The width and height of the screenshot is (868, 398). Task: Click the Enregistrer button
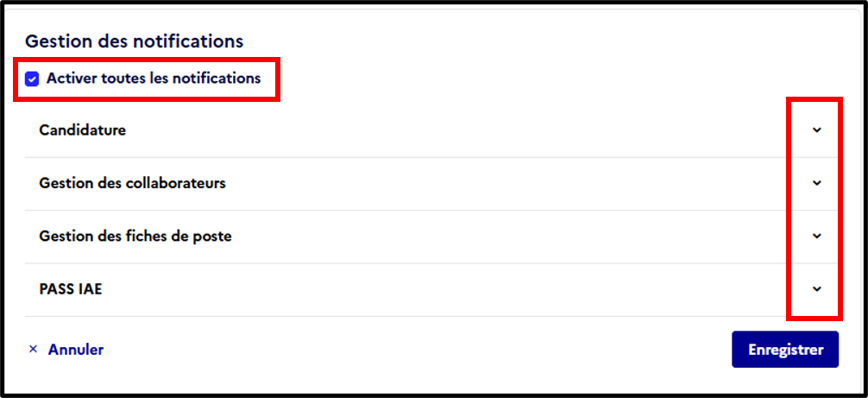pyautogui.click(x=785, y=350)
